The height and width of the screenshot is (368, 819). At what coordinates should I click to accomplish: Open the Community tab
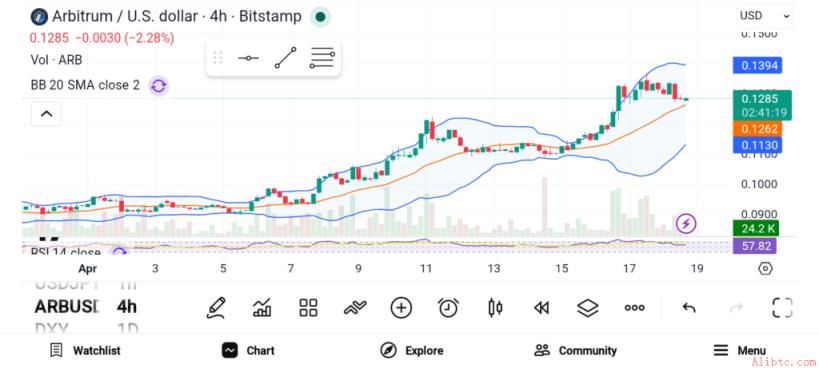576,350
